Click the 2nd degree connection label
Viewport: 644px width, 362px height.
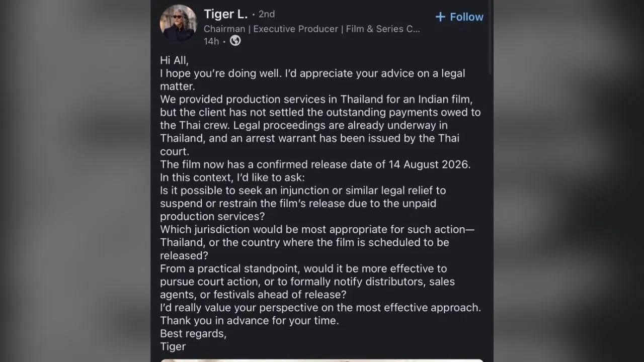[267, 15]
